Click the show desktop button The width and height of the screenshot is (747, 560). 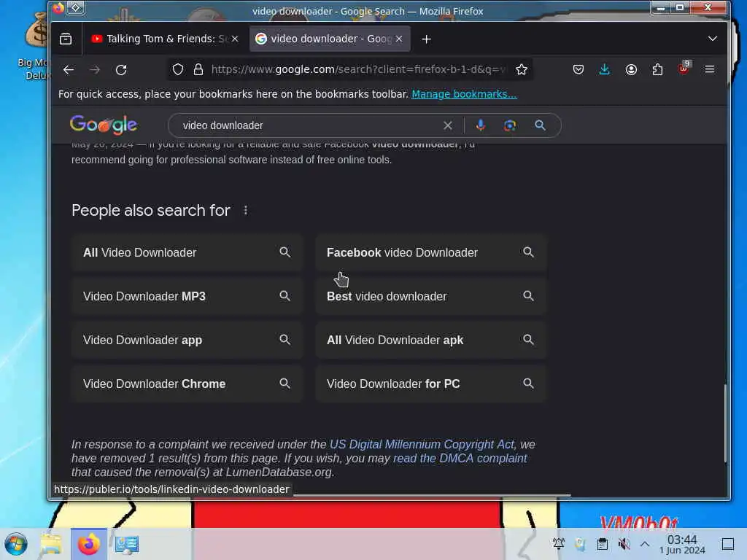click(x=728, y=544)
